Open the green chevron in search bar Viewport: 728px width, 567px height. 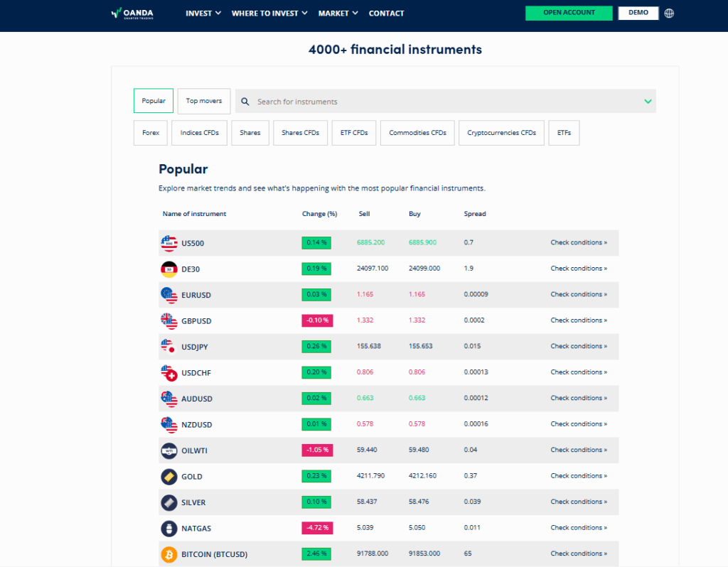(x=648, y=102)
